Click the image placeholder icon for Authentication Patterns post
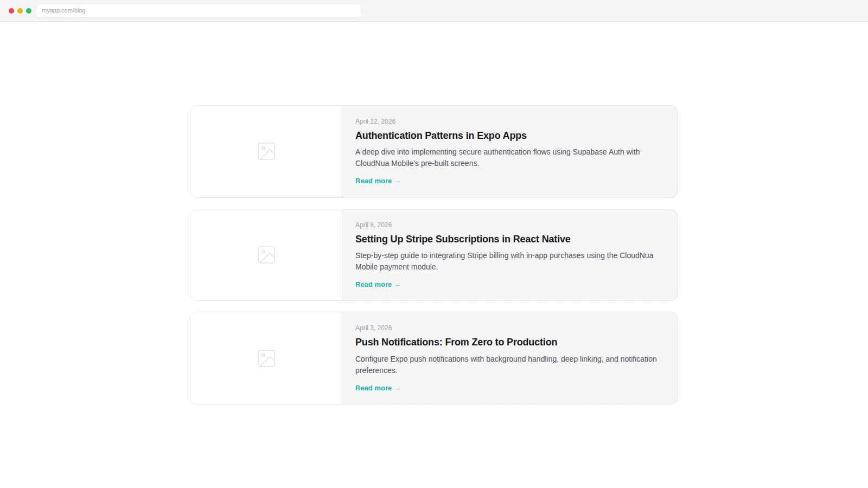The image size is (868, 488). click(x=266, y=151)
